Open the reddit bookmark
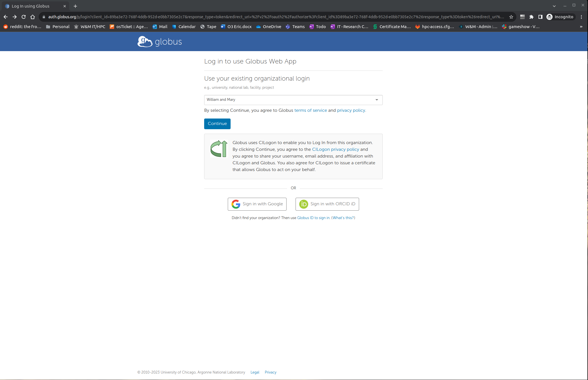588x380 pixels. click(22, 27)
